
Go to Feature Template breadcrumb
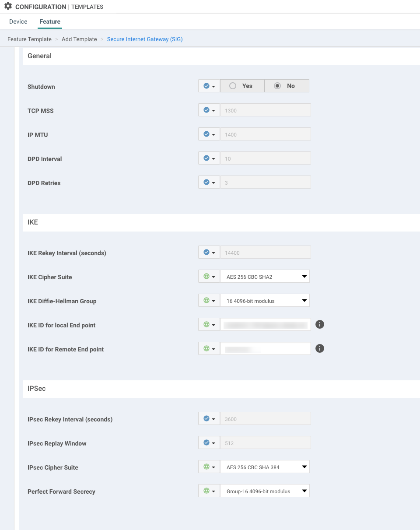[29, 39]
